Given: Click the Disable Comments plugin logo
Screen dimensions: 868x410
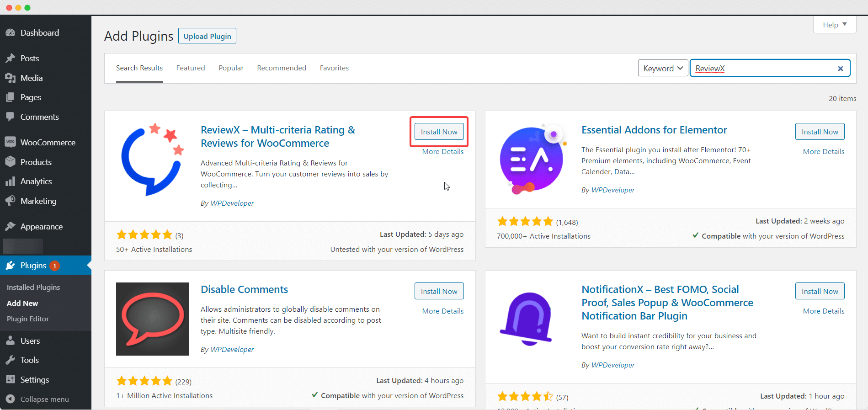Looking at the screenshot, I should [153, 319].
